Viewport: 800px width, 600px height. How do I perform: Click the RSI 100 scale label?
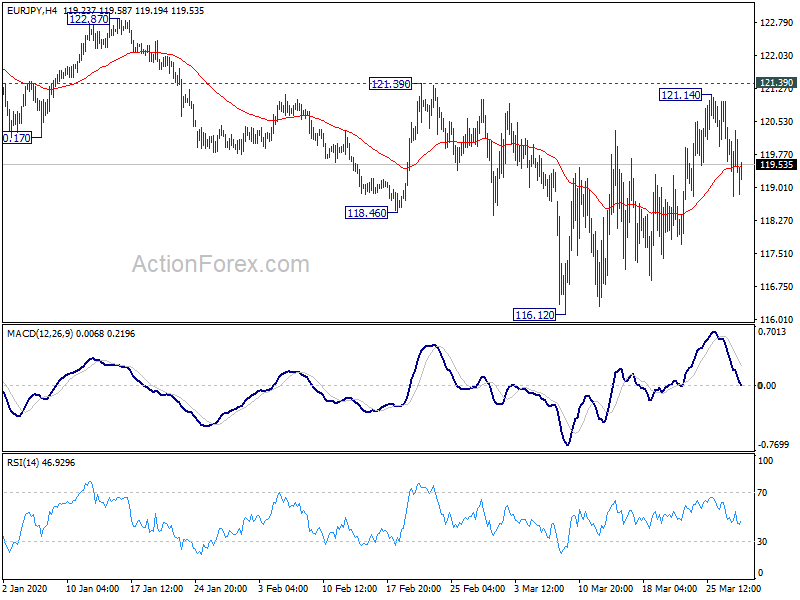(x=765, y=461)
